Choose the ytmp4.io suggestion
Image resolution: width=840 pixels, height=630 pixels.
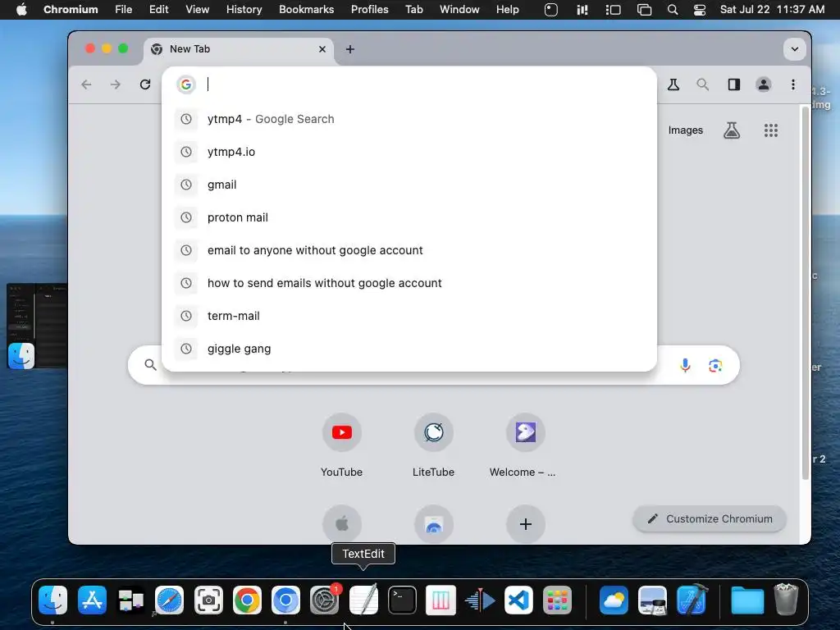pyautogui.click(x=409, y=152)
